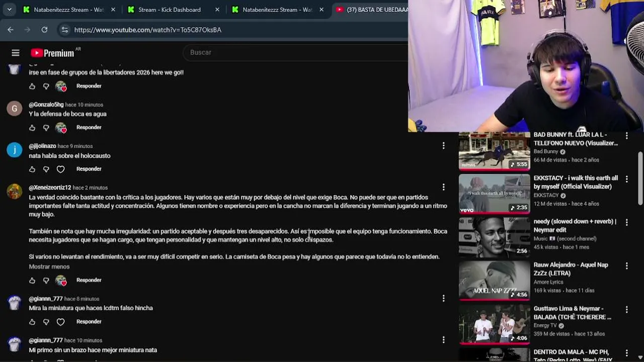
Task: Reply to @Gonzalo5hg comment
Action: point(89,127)
